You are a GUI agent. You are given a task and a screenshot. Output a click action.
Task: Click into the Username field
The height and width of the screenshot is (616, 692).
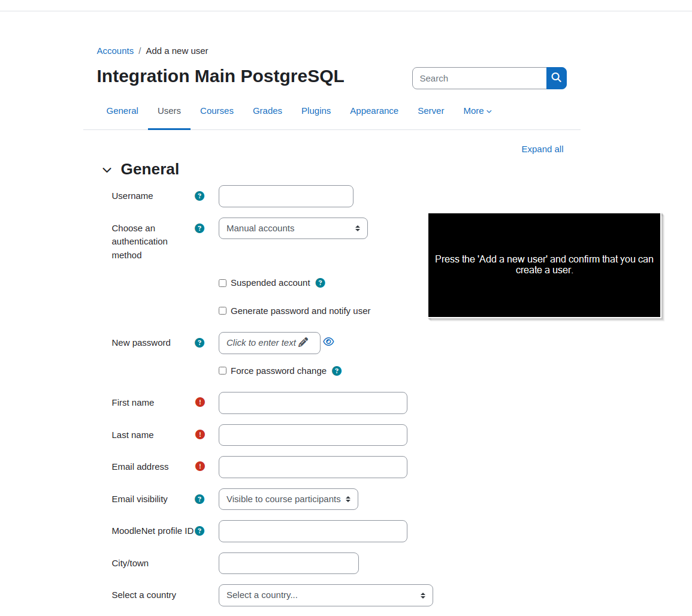coord(286,197)
